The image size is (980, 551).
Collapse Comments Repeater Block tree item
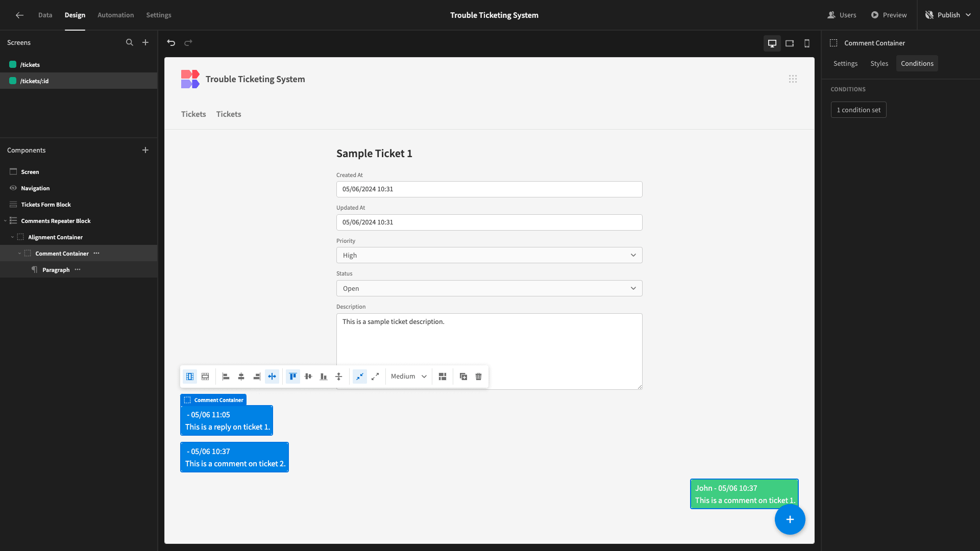coord(5,221)
